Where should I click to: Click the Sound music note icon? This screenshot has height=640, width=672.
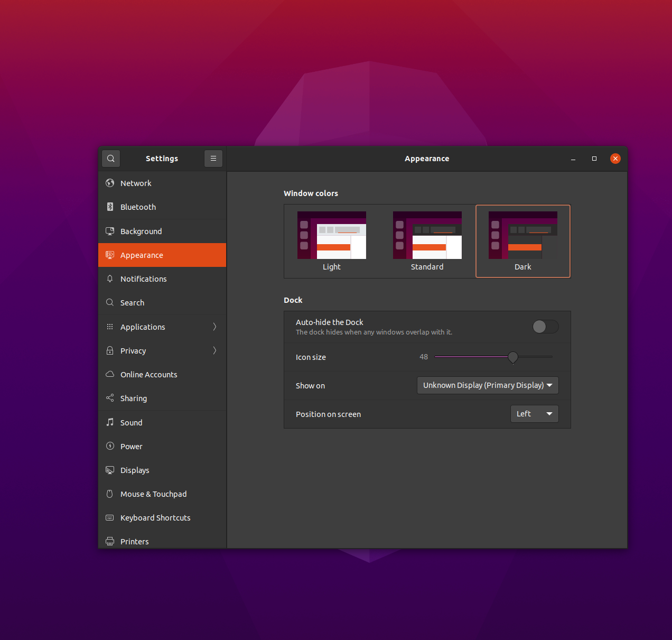click(110, 422)
